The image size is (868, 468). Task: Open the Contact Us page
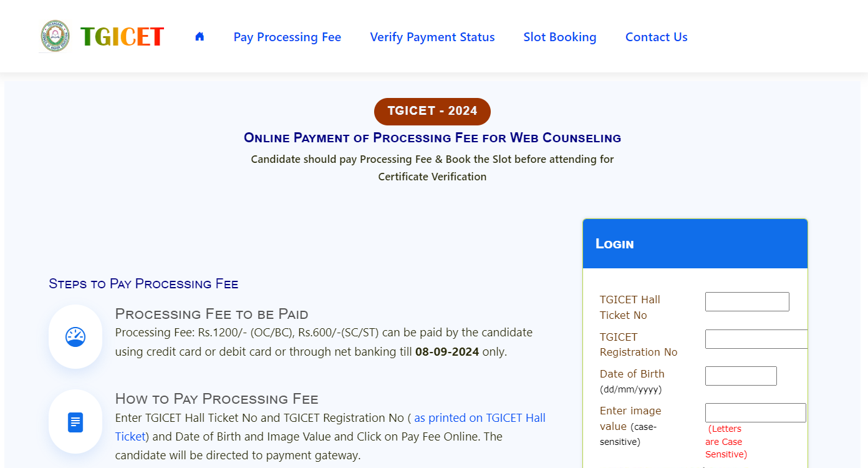(x=657, y=37)
